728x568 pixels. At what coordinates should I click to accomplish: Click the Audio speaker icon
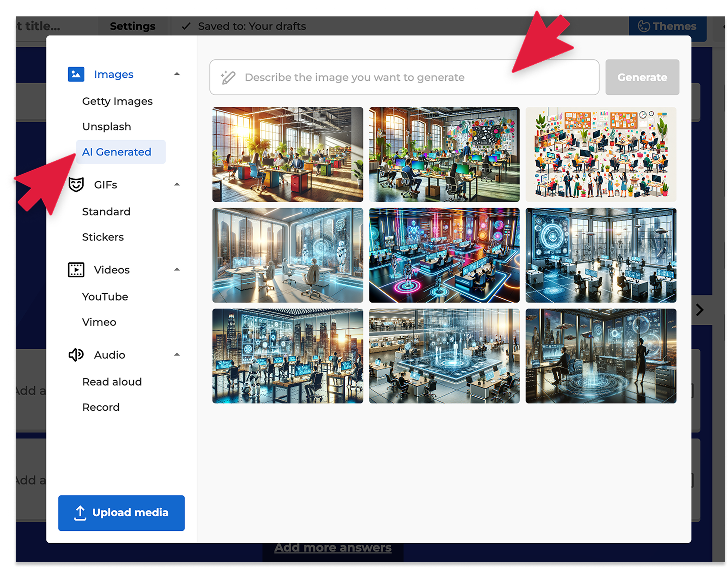76,355
